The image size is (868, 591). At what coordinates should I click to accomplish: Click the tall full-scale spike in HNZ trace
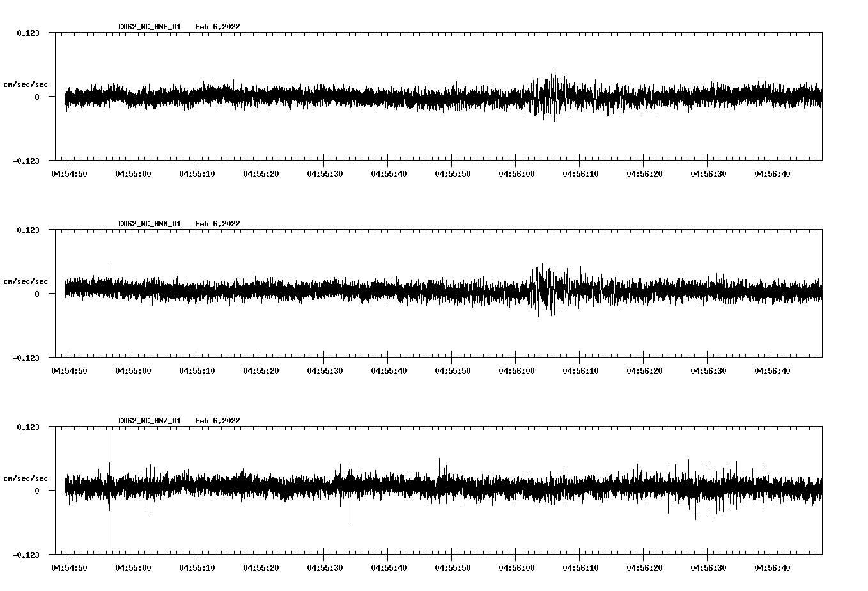(x=109, y=489)
